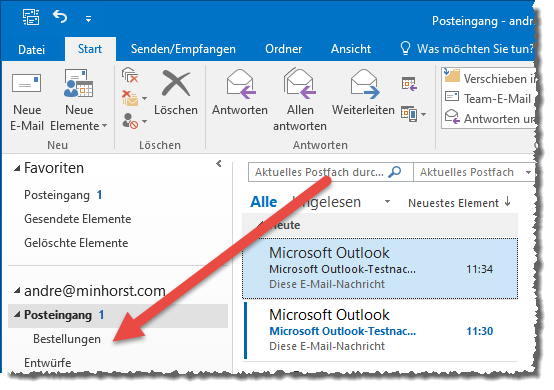554x390 pixels.
Task: Select the 11:34 Microsoft Outlook message
Action: pyautogui.click(x=381, y=268)
